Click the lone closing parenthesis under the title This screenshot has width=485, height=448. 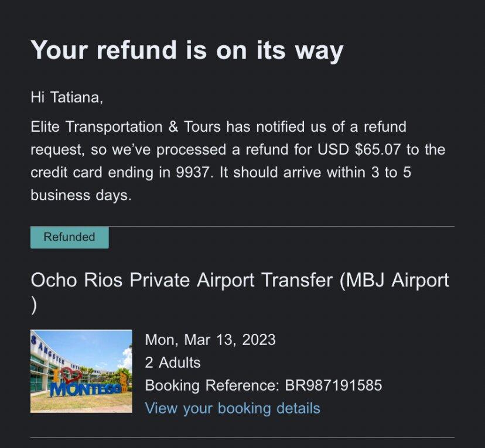pos(34,306)
